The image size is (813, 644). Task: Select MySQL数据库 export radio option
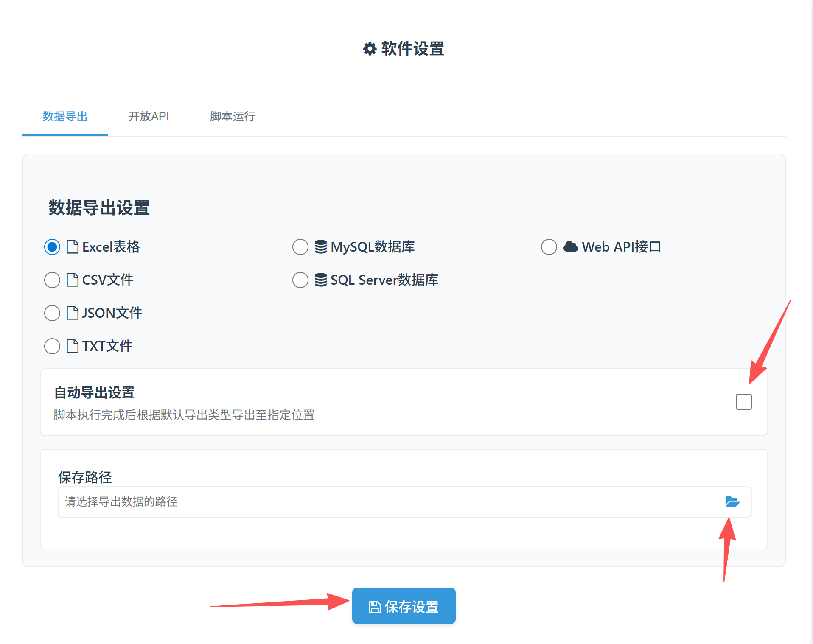pos(300,247)
